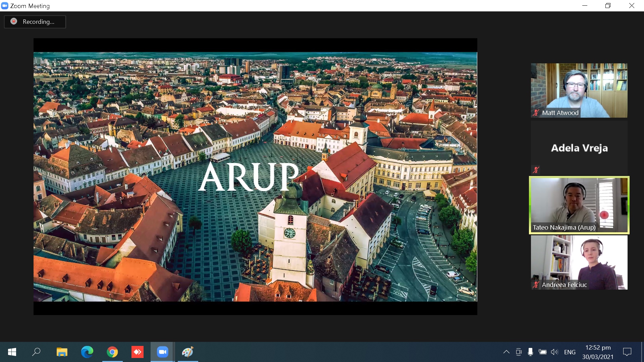Screen dimensions: 644x362
Task: Click the Recording... status label
Action: coord(39,22)
